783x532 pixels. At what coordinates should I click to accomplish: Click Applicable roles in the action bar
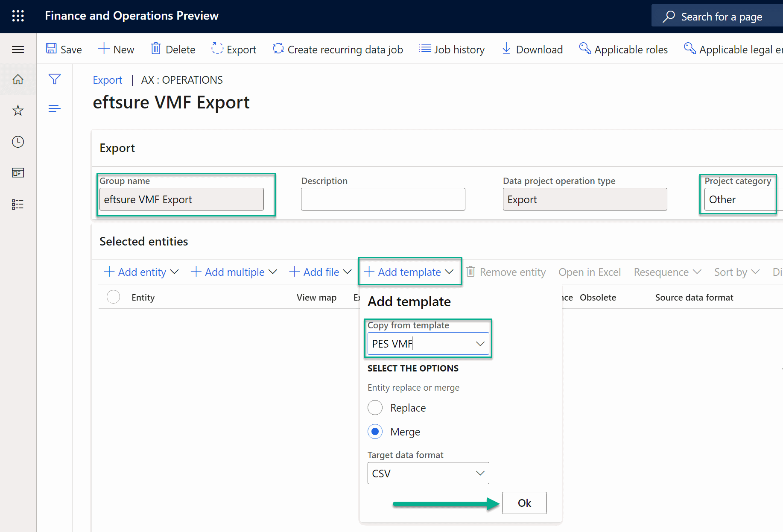coord(623,50)
